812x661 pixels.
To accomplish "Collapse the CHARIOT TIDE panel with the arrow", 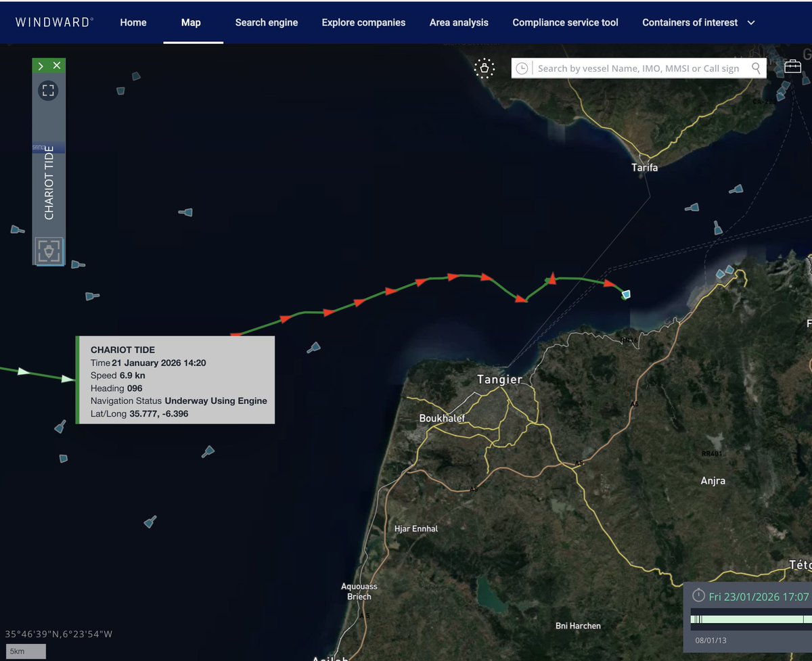I will click(40, 66).
